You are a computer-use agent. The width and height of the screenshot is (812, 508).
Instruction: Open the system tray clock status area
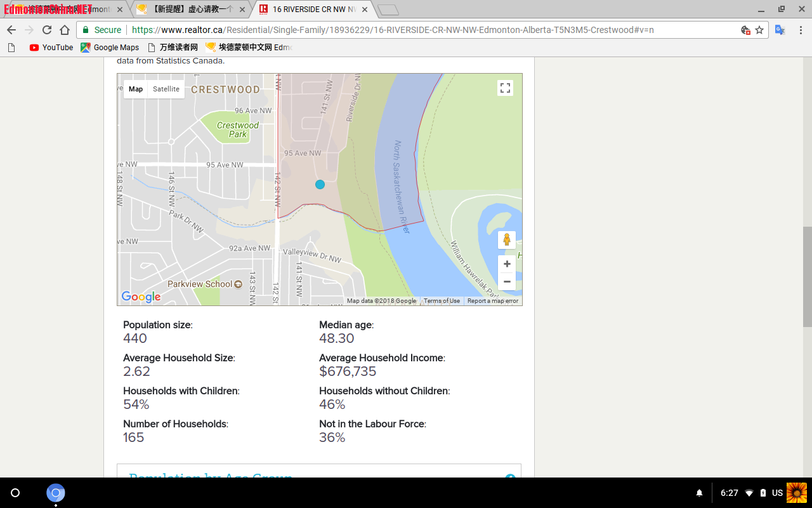point(730,493)
